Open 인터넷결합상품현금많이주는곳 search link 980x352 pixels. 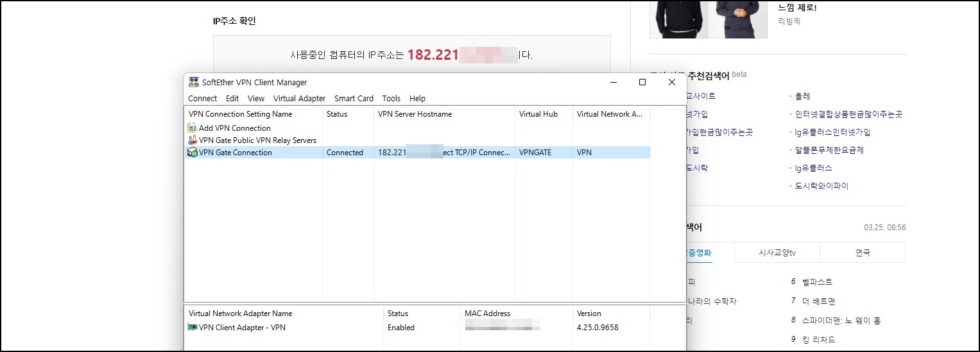click(x=848, y=114)
